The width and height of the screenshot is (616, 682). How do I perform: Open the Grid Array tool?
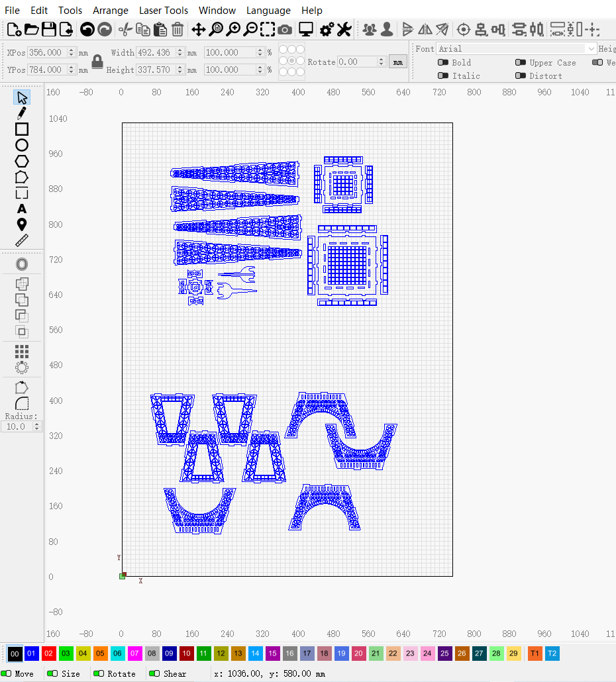(22, 351)
